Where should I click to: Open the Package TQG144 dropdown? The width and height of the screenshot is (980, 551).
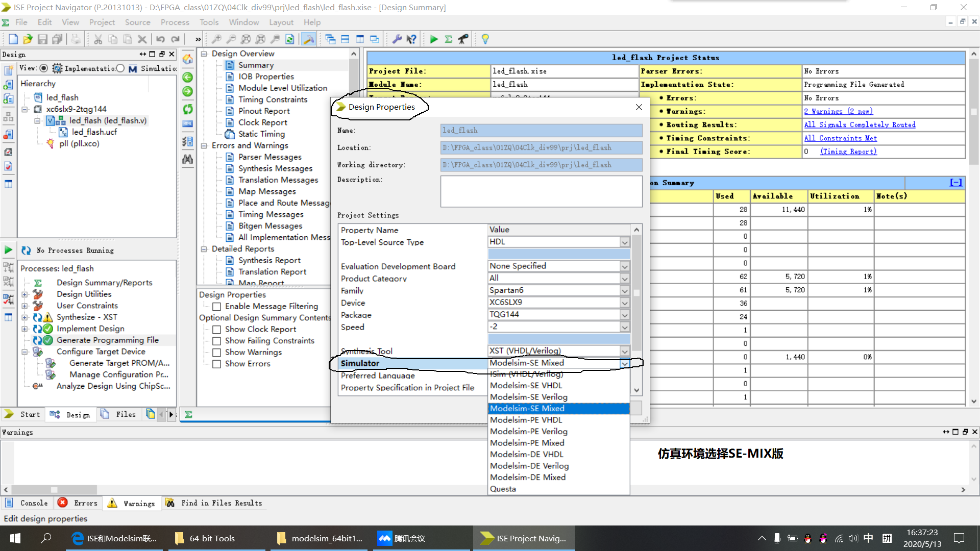(x=625, y=315)
